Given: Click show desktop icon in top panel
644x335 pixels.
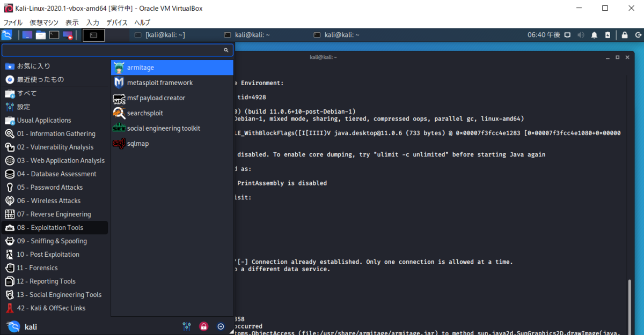Looking at the screenshot, I should coord(27,35).
